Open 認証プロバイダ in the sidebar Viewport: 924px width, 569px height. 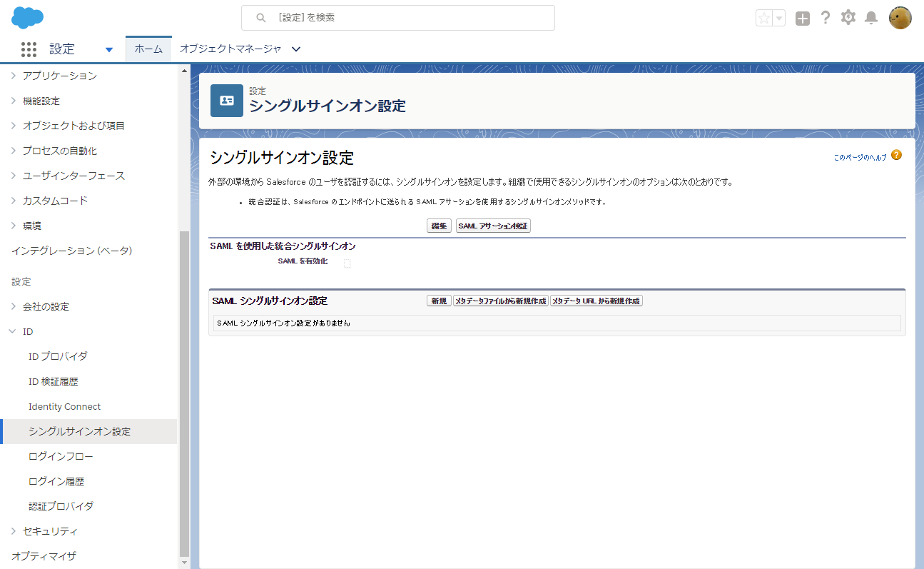coord(61,506)
